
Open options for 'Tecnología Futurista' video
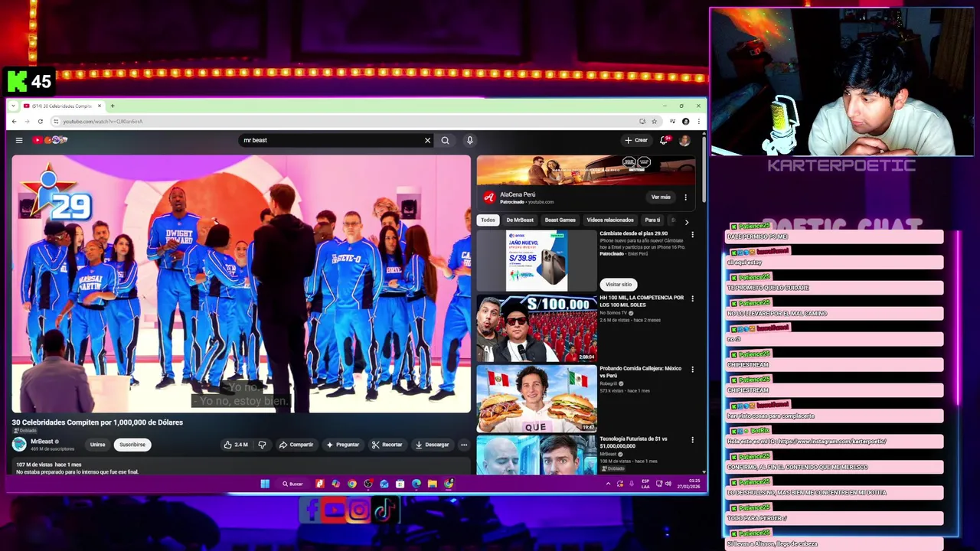pos(692,440)
